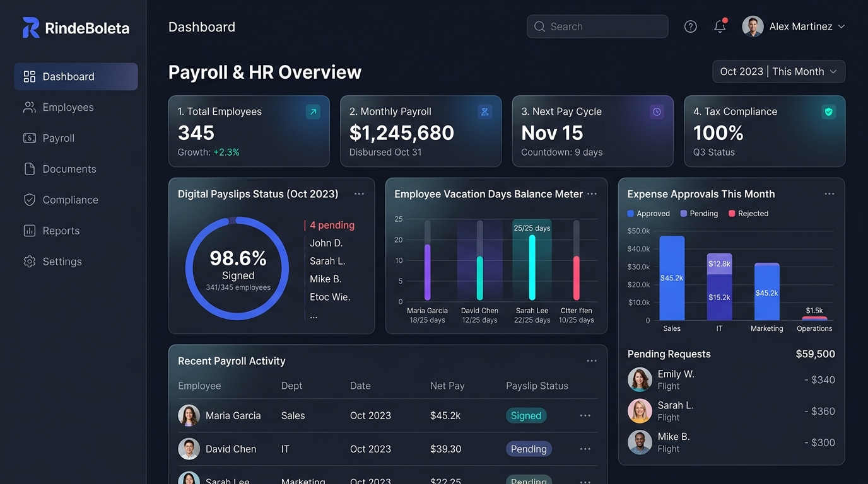Click the Total Employees arrow icon
The width and height of the screenshot is (868, 484).
(313, 112)
